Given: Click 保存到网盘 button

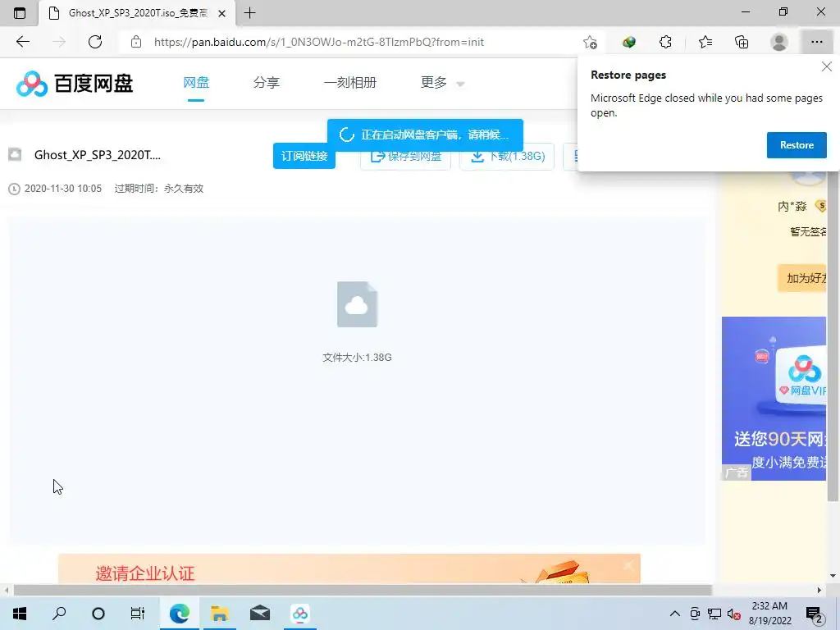Looking at the screenshot, I should (405, 157).
